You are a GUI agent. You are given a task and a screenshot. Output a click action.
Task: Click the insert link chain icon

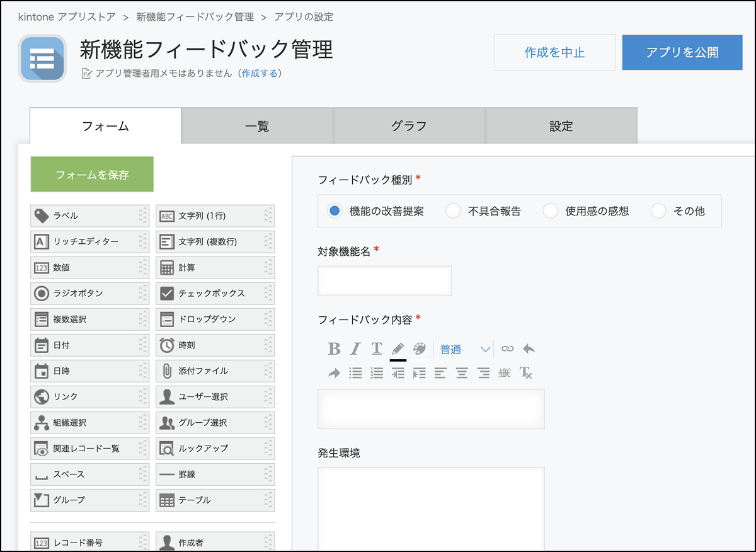click(x=507, y=349)
